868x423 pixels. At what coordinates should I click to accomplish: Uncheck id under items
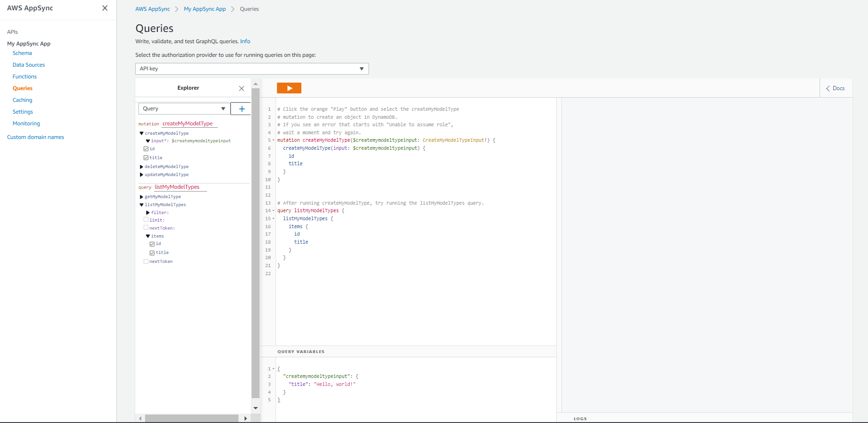(x=152, y=244)
